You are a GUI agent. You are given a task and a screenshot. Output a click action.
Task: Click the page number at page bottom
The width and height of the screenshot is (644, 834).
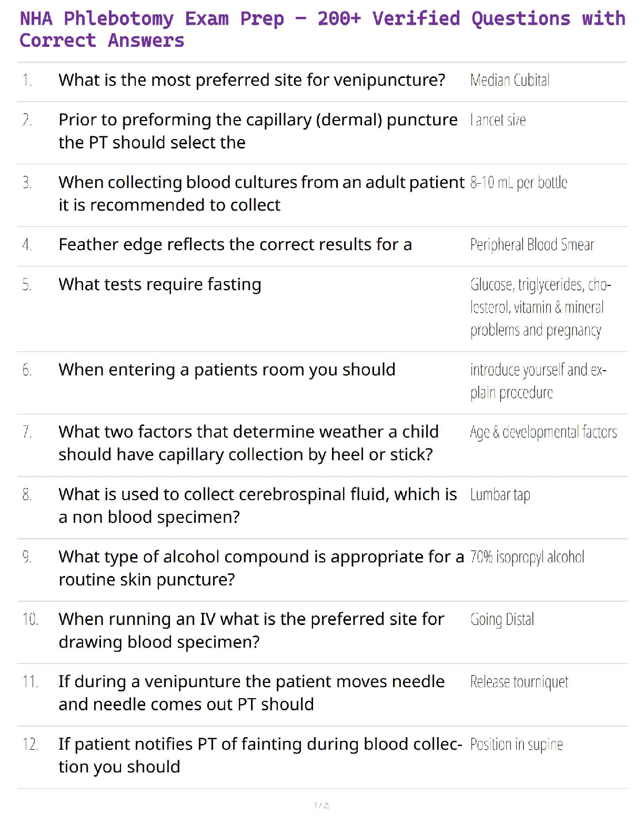[x=321, y=805]
